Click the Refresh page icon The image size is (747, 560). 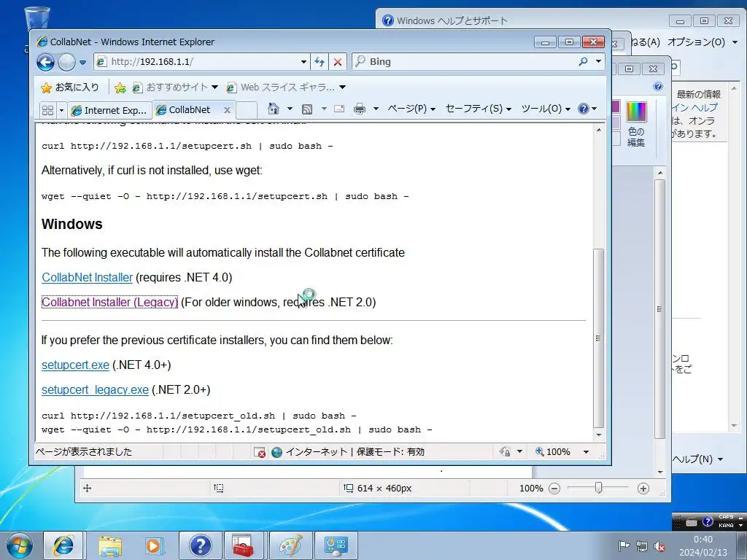[320, 62]
